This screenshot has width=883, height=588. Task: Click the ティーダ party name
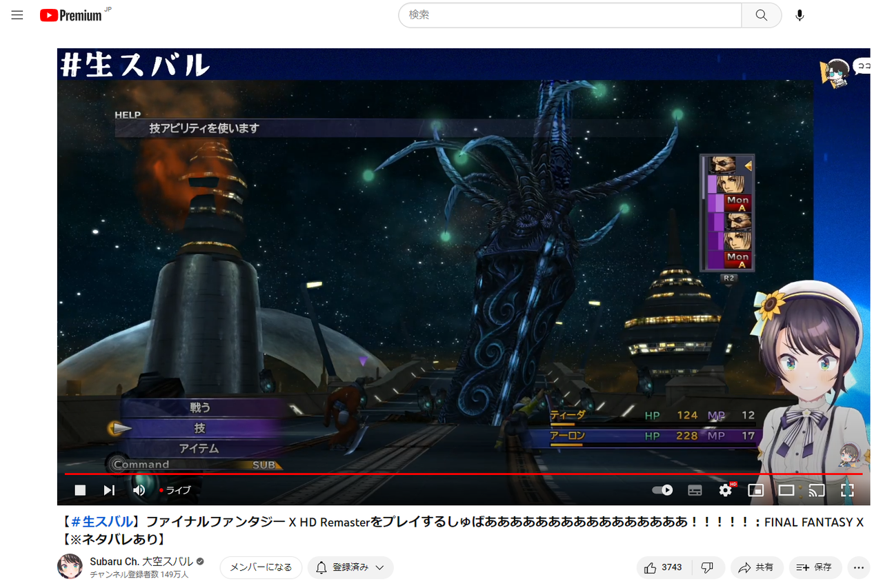point(567,415)
